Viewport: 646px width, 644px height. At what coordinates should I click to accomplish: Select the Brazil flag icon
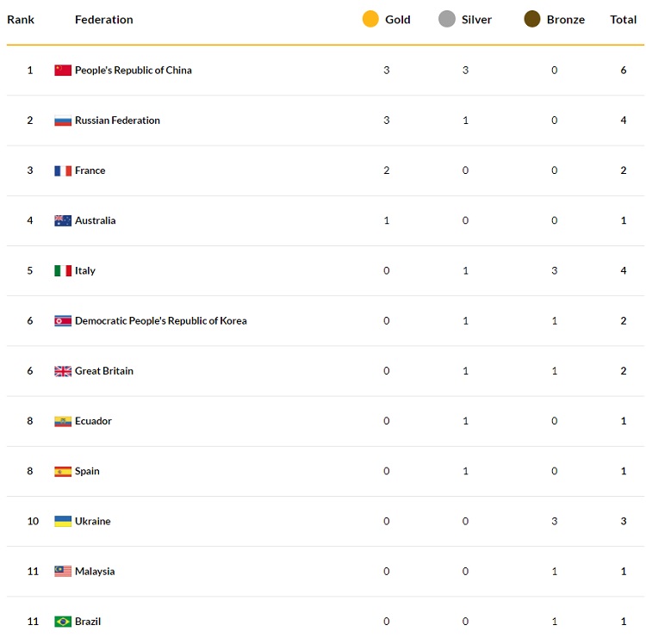(x=63, y=622)
